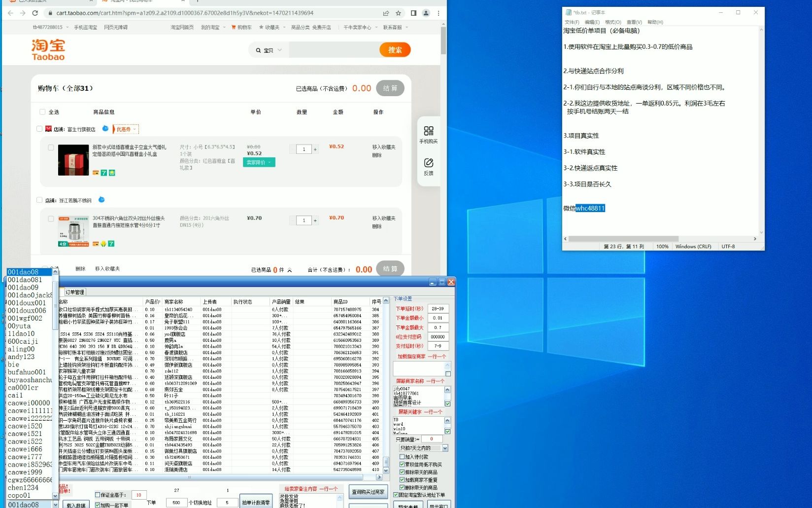Open Notepad 帮助(H) menu
This screenshot has height=508, width=812.
pyautogui.click(x=655, y=22)
